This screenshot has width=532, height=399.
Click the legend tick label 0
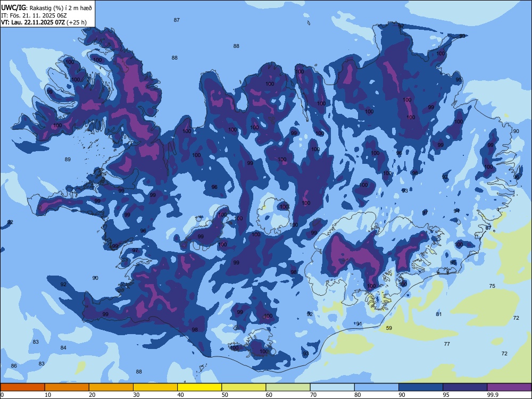[x=2, y=395]
